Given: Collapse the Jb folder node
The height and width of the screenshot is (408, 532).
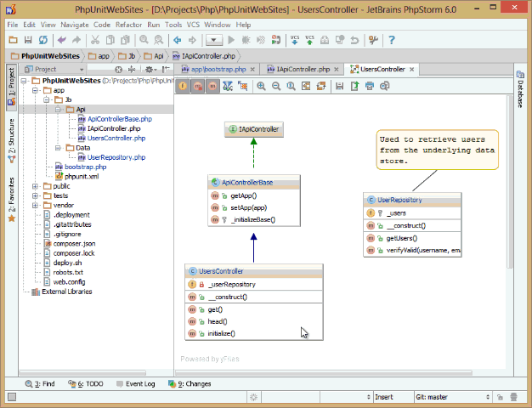Looking at the screenshot, I should [x=46, y=99].
